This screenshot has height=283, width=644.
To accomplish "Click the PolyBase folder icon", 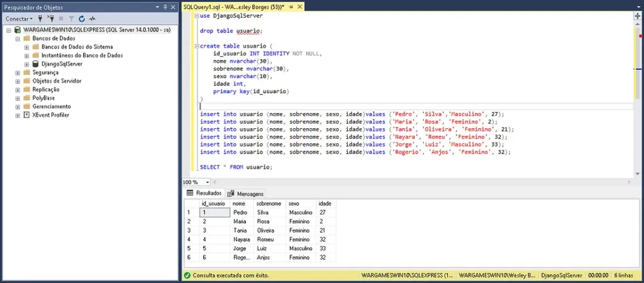I will (26, 98).
